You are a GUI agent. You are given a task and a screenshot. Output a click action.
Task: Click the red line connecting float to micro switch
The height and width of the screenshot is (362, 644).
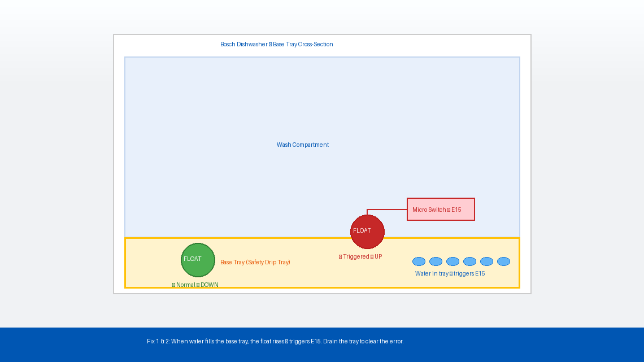(x=387, y=210)
